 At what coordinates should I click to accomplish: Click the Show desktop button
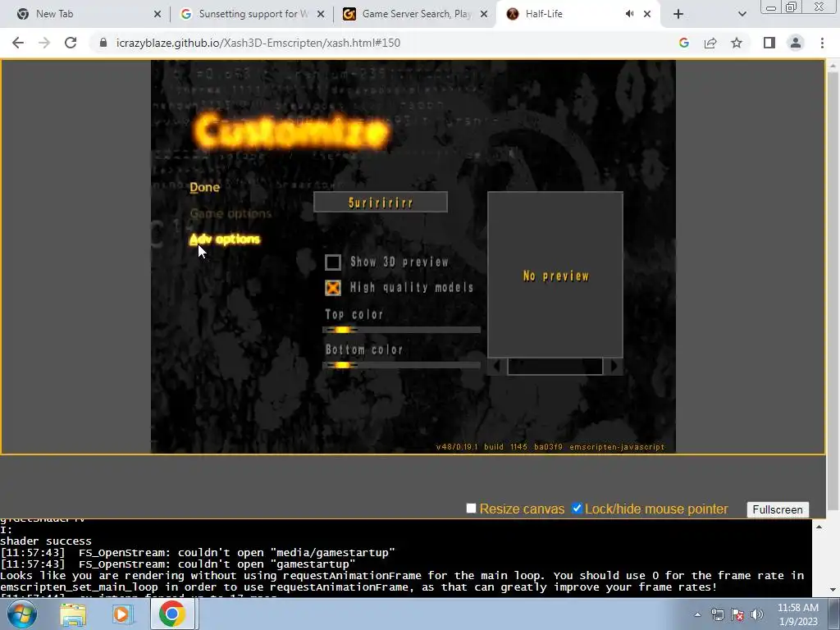(x=835, y=614)
